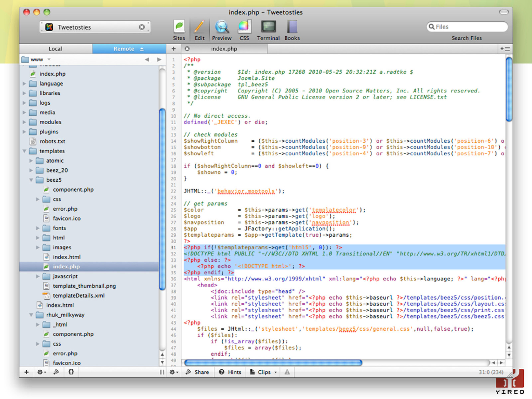Click the publish feed icon in sidebar footer
Viewport: 532px width, 399px height.
(56, 372)
